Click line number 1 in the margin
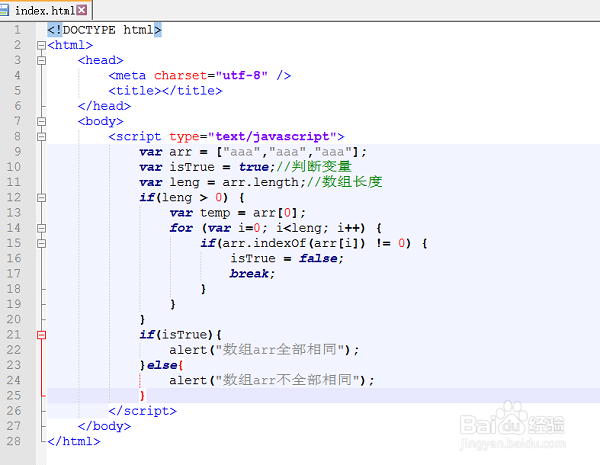Screen dimensions: 600x465 17,30
